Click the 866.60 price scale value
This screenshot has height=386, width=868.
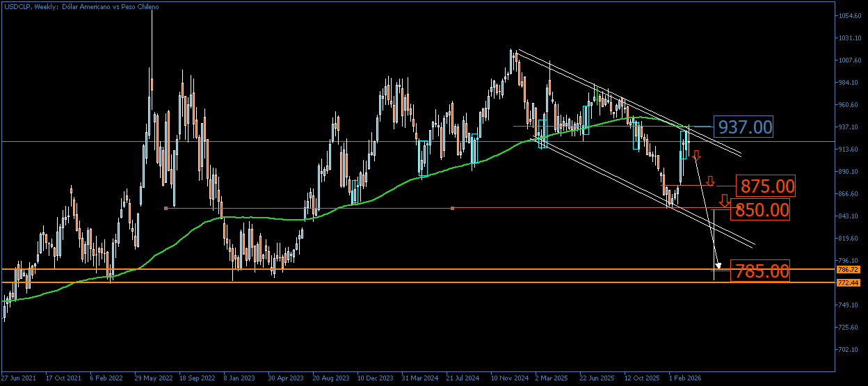coord(850,193)
